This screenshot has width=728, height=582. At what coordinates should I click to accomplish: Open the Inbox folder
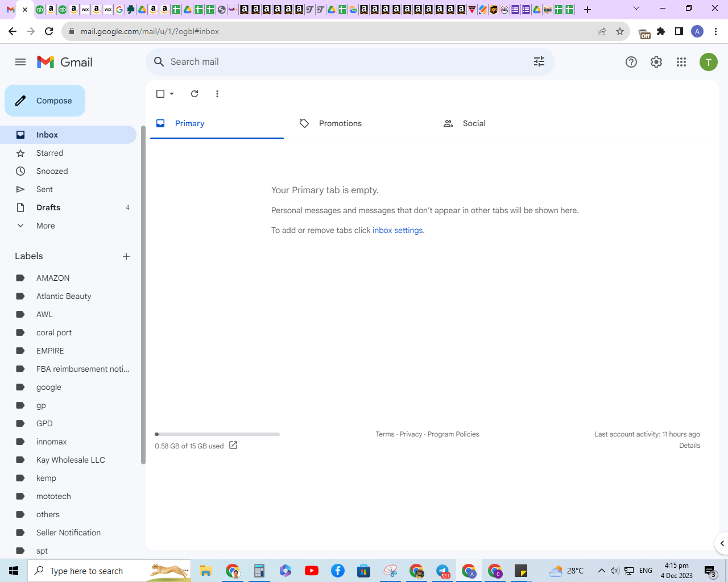(x=68, y=135)
